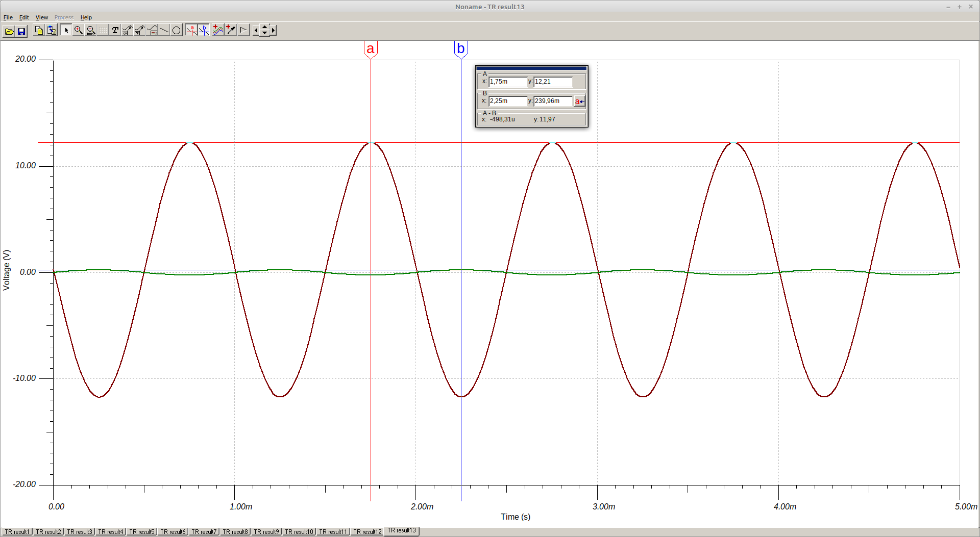Viewport: 980px width, 537px height.
Task: Click the Open file folder icon
Action: pyautogui.click(x=9, y=31)
